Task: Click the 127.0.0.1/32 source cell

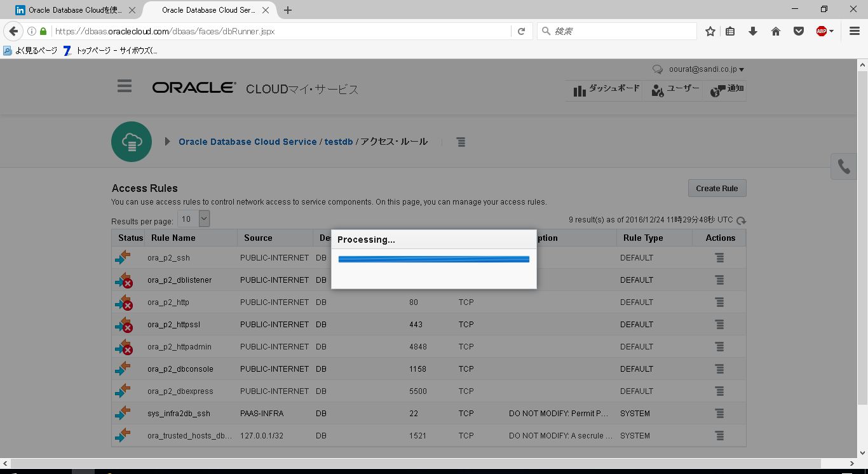Action: click(x=262, y=436)
